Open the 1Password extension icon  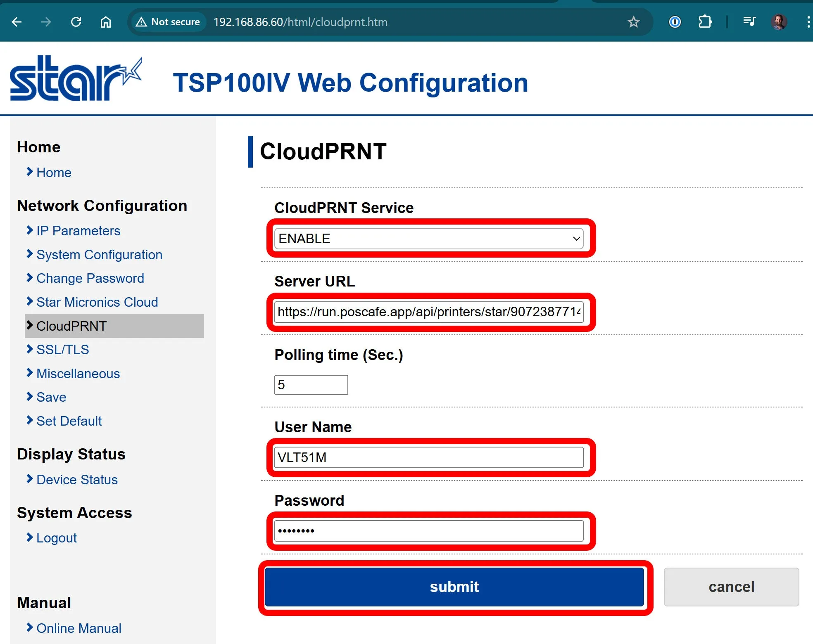pos(675,22)
